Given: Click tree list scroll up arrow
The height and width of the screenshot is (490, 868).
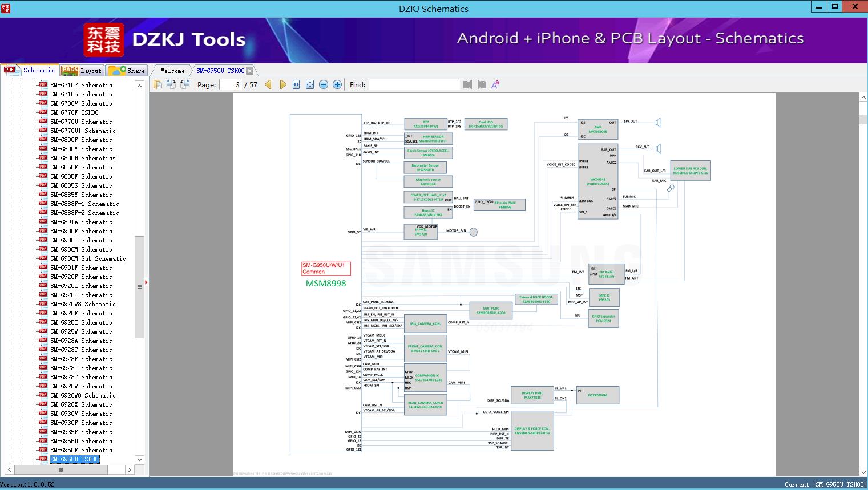Looking at the screenshot, I should coord(139,86).
